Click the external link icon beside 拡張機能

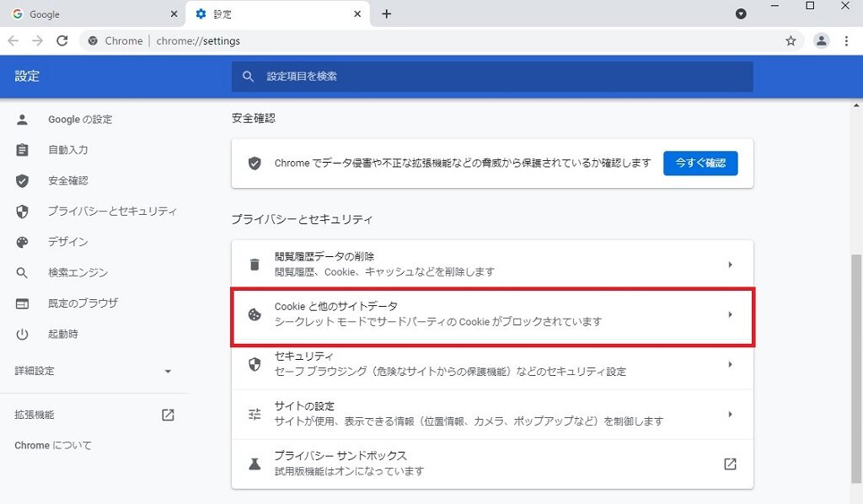[x=168, y=415]
